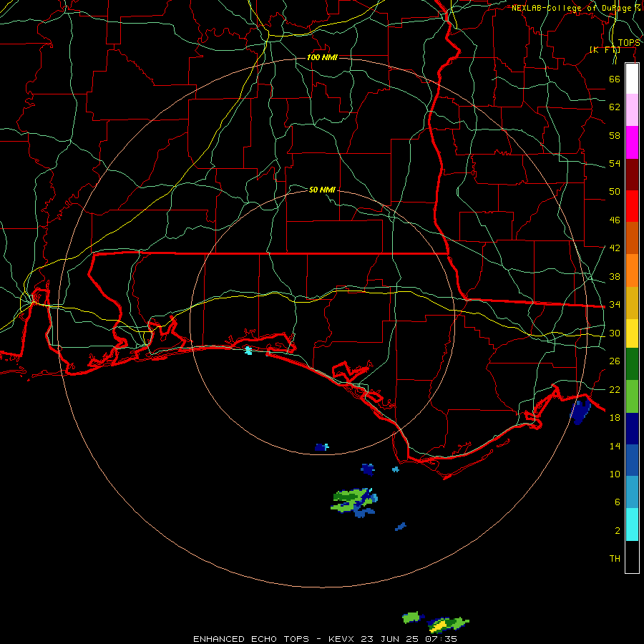Click the light green echo at bottom edge
This screenshot has height=644, width=644.
413,618
